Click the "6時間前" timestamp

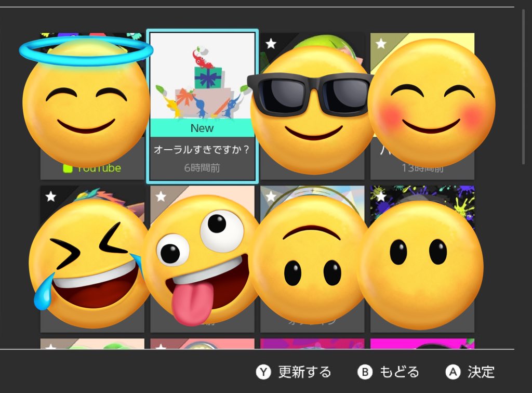(202, 168)
